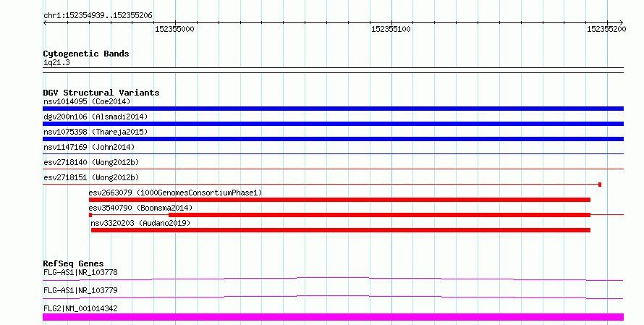Click the blue bar under nsv1075398
644x325 pixels.
pyautogui.click(x=333, y=139)
